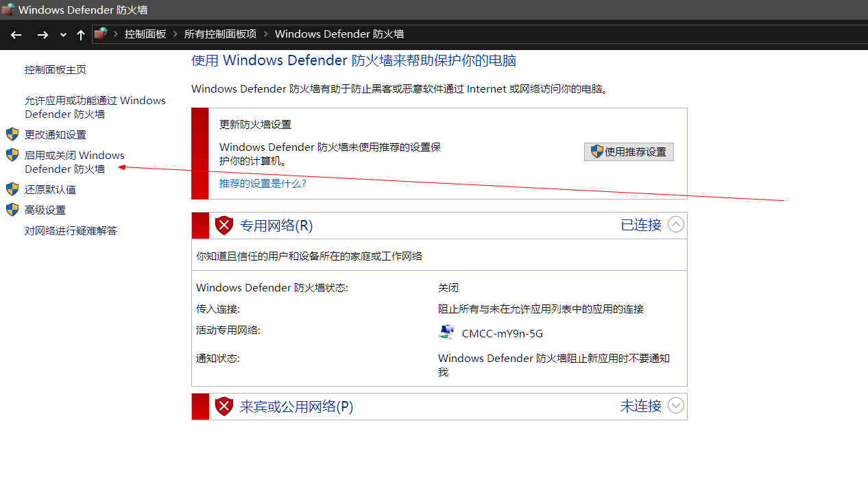This screenshot has height=482, width=868.
Task: Collapse 专用网络 section with up chevron
Action: point(676,224)
